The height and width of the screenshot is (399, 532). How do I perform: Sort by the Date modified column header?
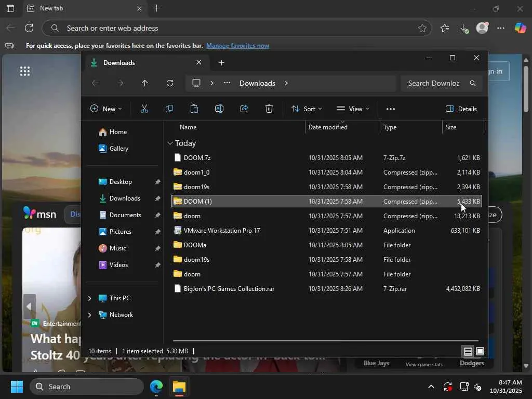tap(328, 127)
